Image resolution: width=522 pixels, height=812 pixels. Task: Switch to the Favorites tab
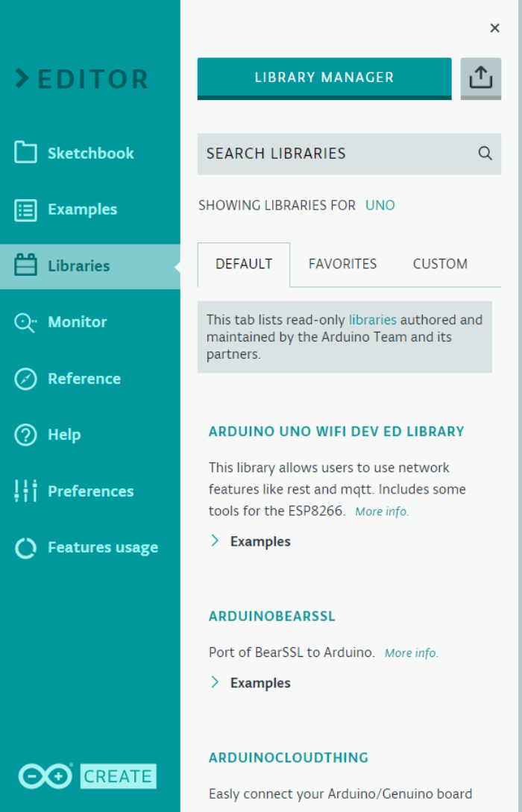[x=342, y=264]
